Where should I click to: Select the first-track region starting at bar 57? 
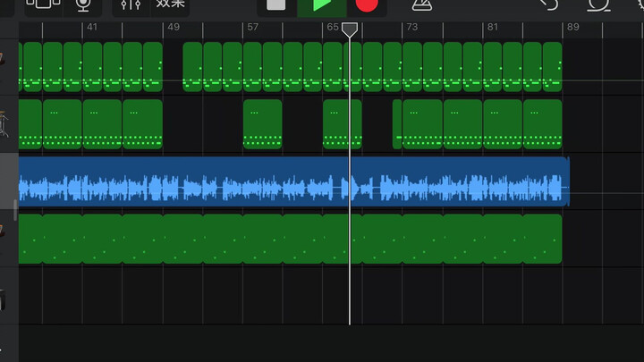tap(252, 66)
